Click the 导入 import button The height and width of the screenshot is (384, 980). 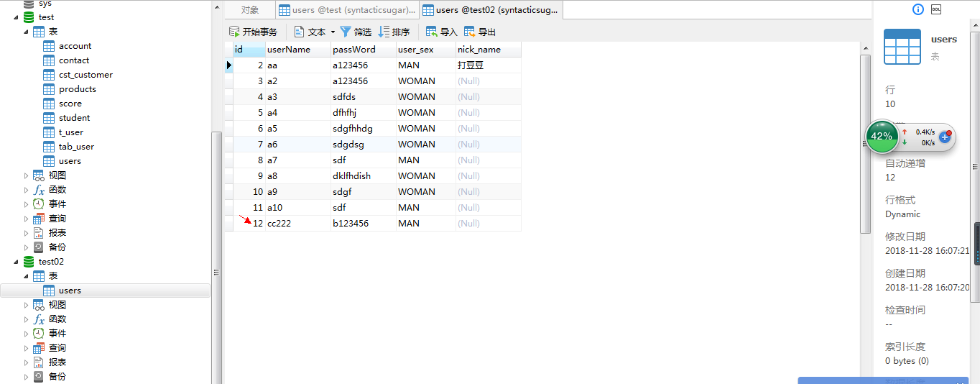coord(442,32)
